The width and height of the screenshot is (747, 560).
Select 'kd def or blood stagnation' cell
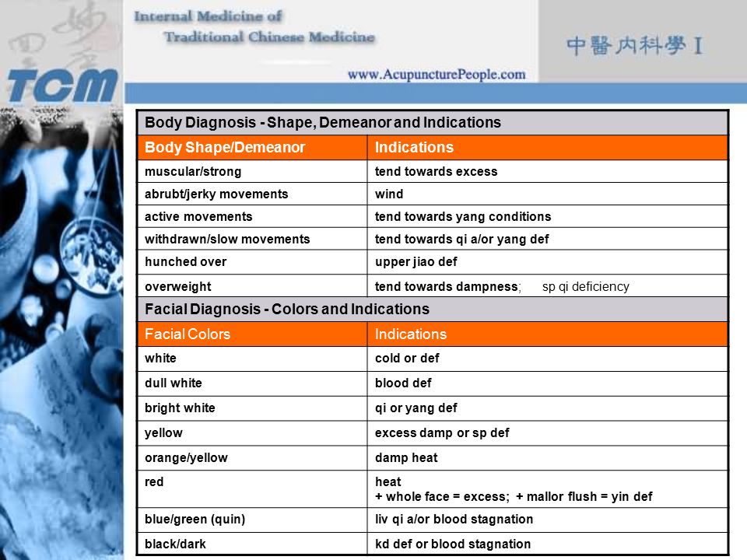point(547,544)
